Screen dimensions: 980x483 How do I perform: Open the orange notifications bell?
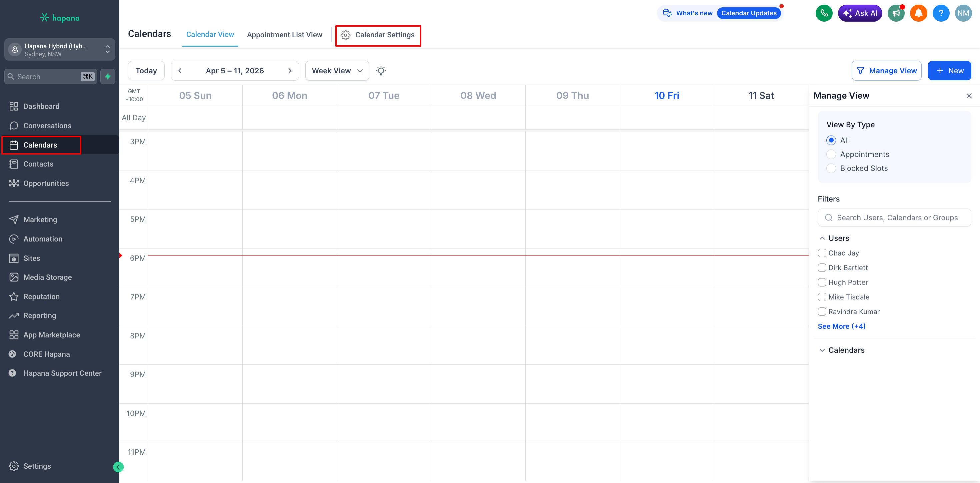tap(918, 13)
